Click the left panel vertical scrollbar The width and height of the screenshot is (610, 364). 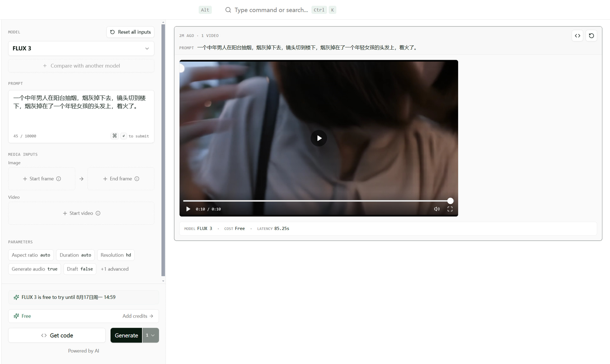(163, 150)
